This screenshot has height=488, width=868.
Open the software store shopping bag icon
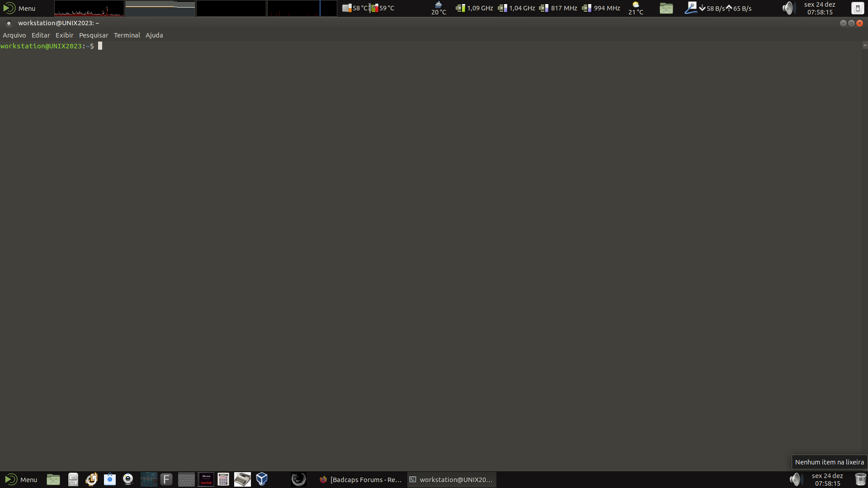click(x=110, y=479)
